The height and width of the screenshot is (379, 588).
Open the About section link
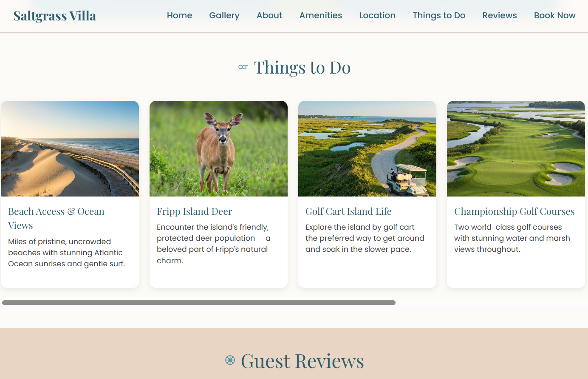point(269,15)
